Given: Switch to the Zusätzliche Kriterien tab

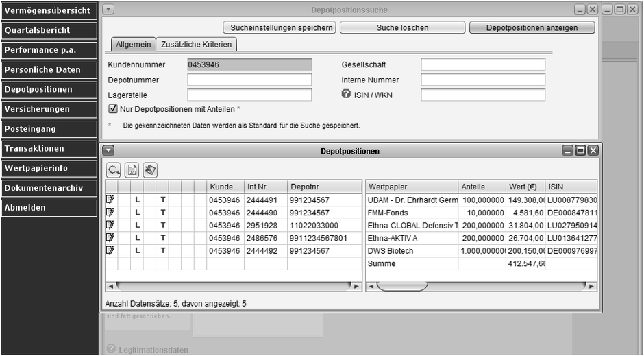Looking at the screenshot, I should [197, 45].
